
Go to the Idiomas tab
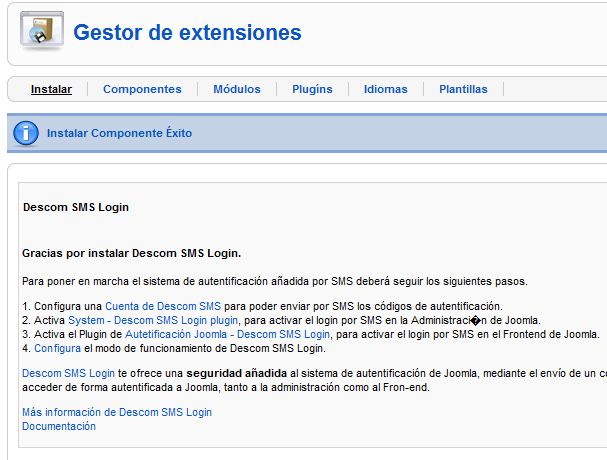pos(386,89)
